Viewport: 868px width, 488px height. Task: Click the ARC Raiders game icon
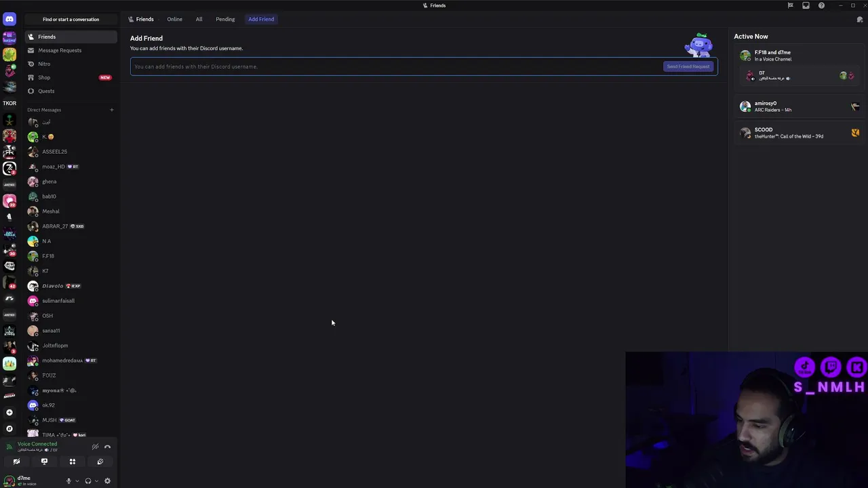855,106
